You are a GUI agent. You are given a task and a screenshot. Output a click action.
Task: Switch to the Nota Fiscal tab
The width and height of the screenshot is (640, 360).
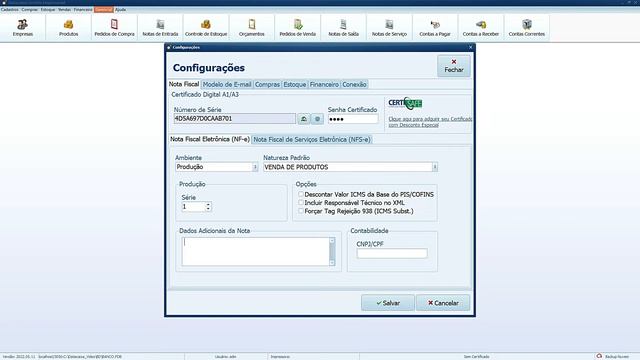tap(184, 84)
